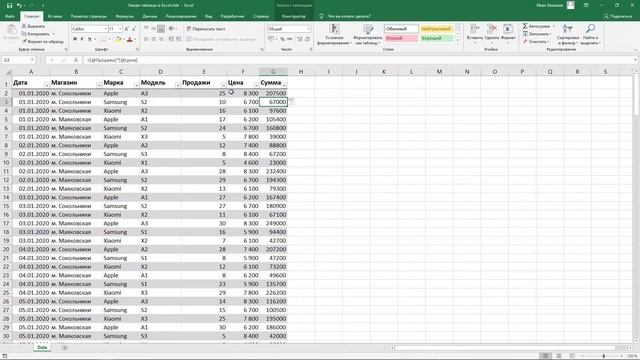
Task: Add a new sheet with plus button
Action: pos(65,348)
